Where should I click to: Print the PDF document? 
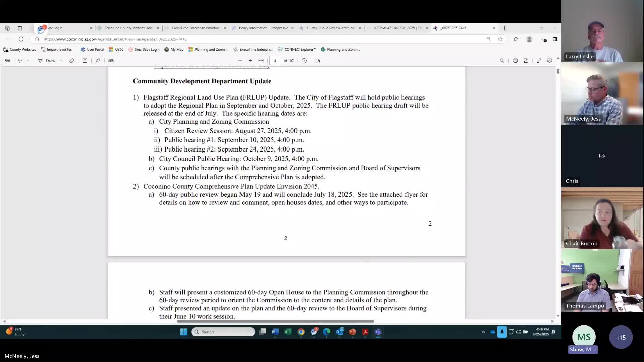pyautogui.click(x=515, y=61)
